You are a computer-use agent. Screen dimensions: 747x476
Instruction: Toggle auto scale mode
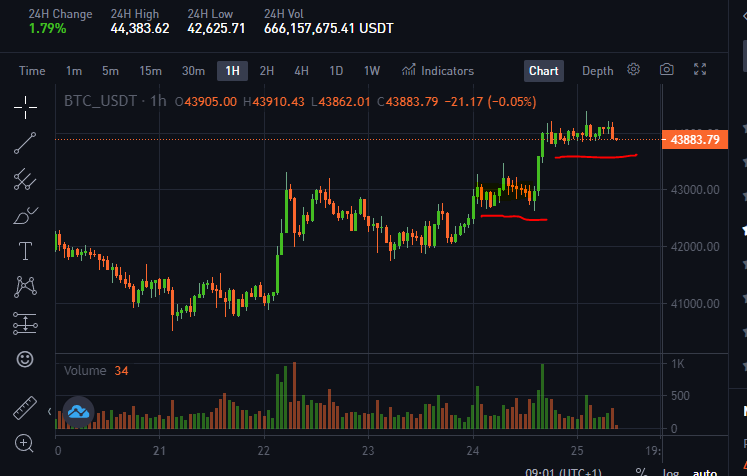tap(705, 472)
